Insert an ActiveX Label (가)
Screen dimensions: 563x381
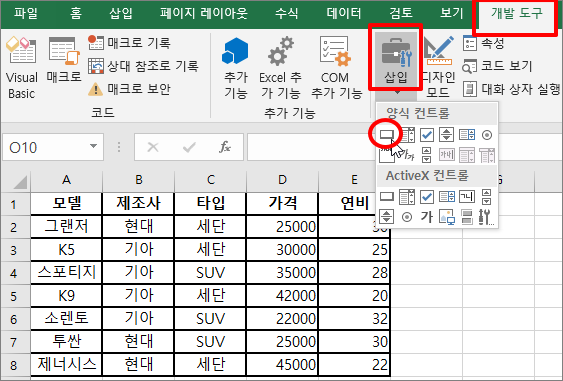click(x=427, y=217)
